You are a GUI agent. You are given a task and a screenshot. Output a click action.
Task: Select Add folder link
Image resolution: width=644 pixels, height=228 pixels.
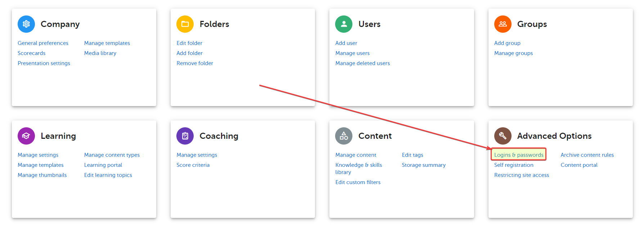click(x=189, y=53)
